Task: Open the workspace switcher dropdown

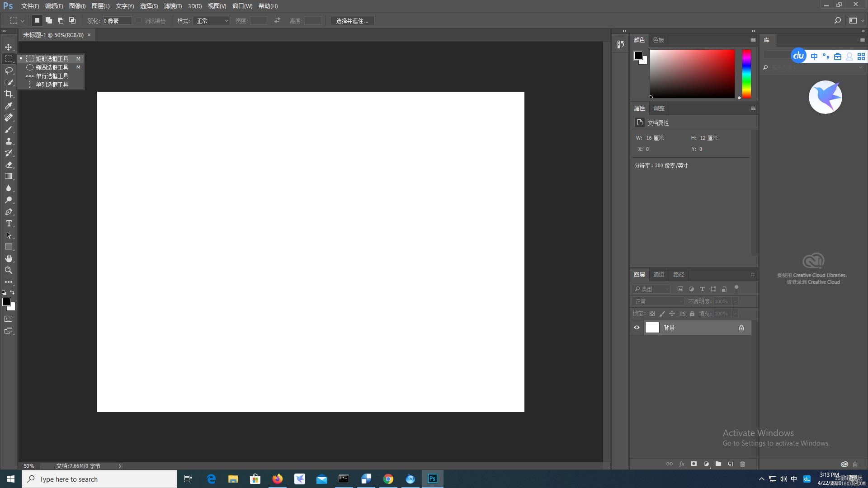Action: (856, 21)
